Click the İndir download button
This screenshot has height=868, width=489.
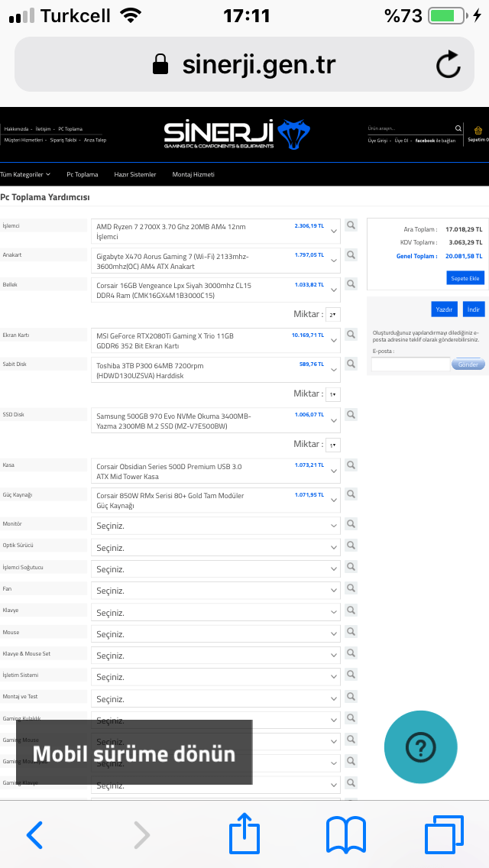474,309
